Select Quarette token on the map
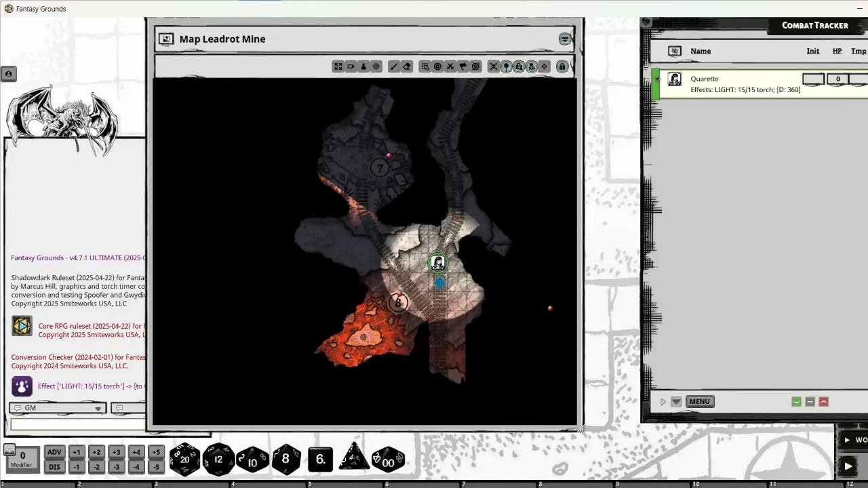 pyautogui.click(x=438, y=263)
